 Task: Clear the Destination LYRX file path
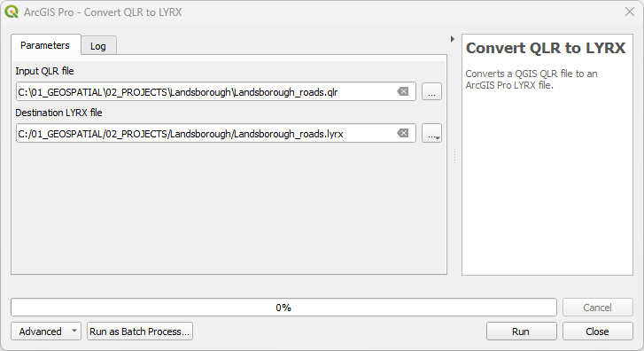pyautogui.click(x=403, y=133)
